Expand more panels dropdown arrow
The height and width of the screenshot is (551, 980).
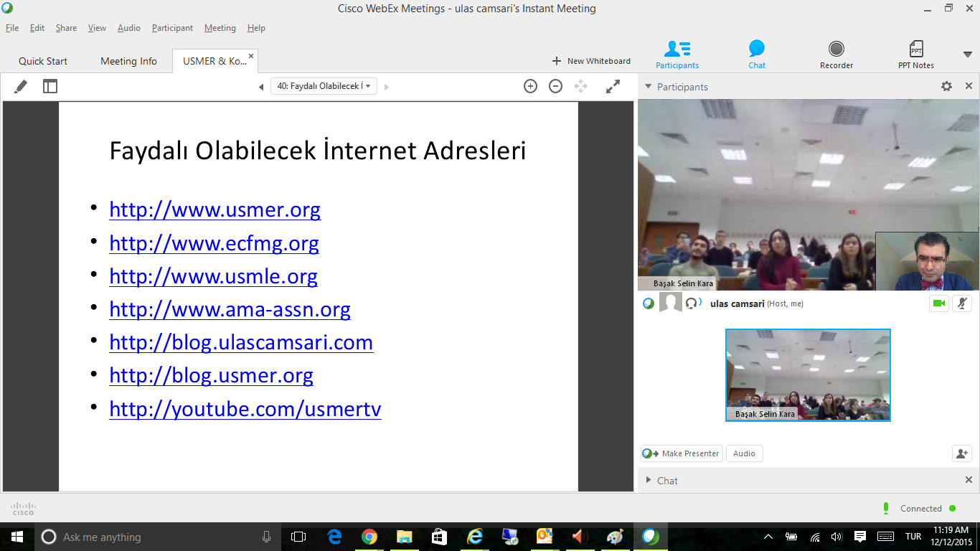tap(967, 55)
